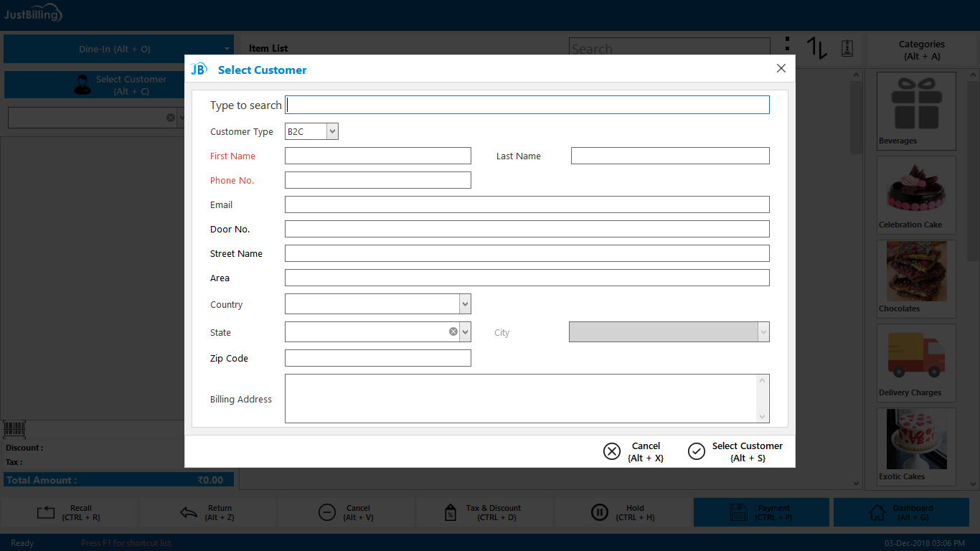Click the Email input field
This screenshot has height=551, width=980.
point(527,204)
